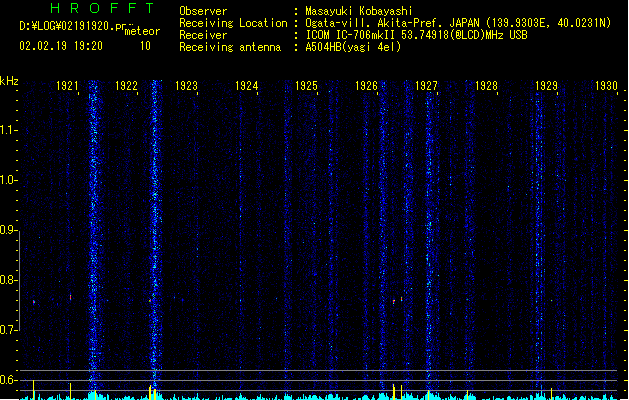Viewport: 629px width, 400px height.
Task: Click the 1929 time axis label
Action: pyautogui.click(x=546, y=86)
